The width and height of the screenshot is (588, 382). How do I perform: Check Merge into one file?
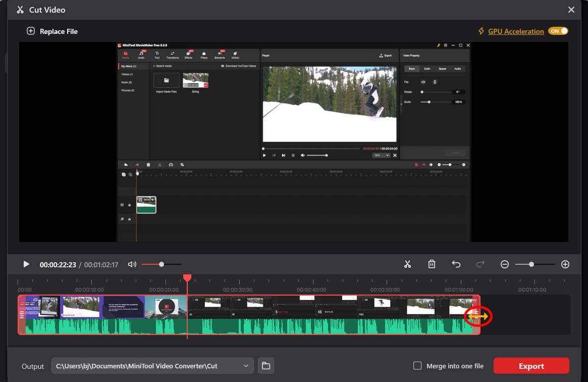coord(417,365)
